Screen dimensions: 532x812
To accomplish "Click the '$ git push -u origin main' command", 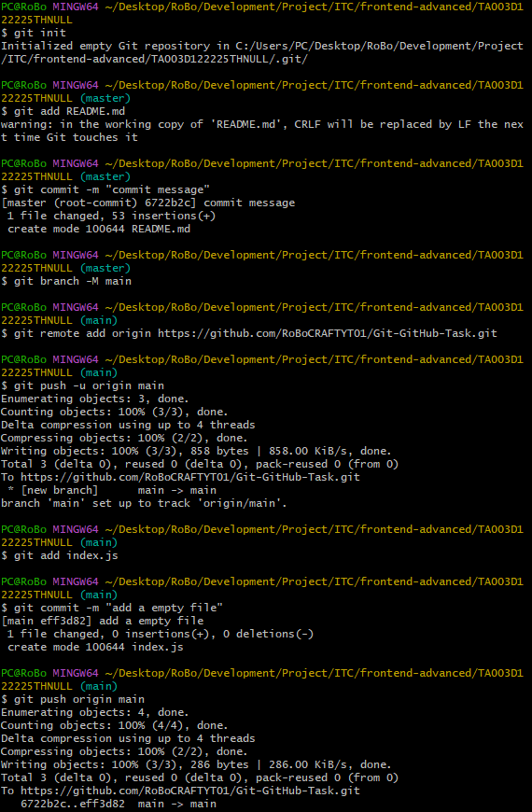I will coord(83,385).
